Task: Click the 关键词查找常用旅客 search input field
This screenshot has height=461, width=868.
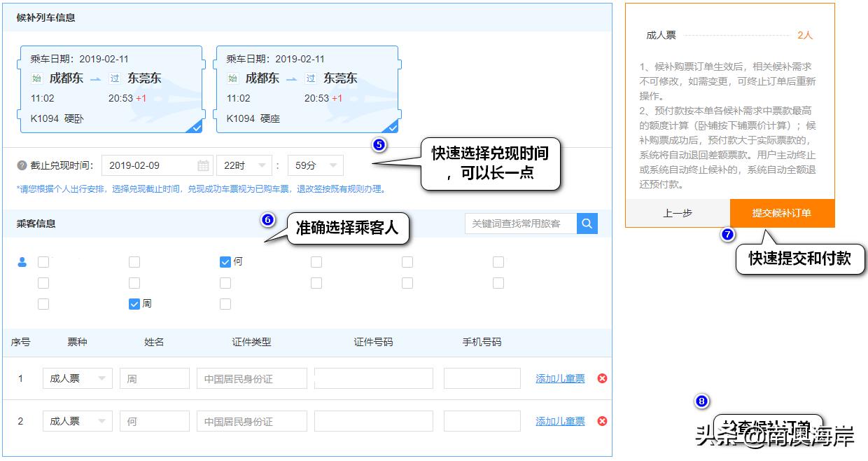Action: click(521, 223)
